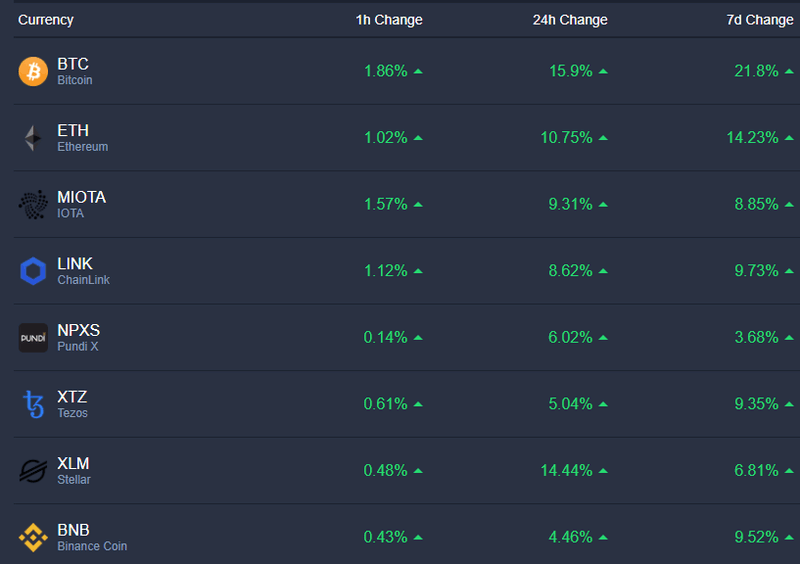Sort by the 1h Change header

[389, 20]
